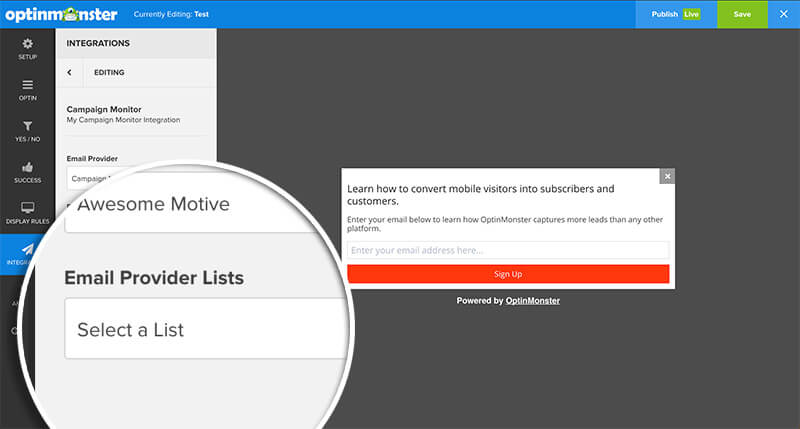
Task: Click the green Live badge
Action: [691, 14]
